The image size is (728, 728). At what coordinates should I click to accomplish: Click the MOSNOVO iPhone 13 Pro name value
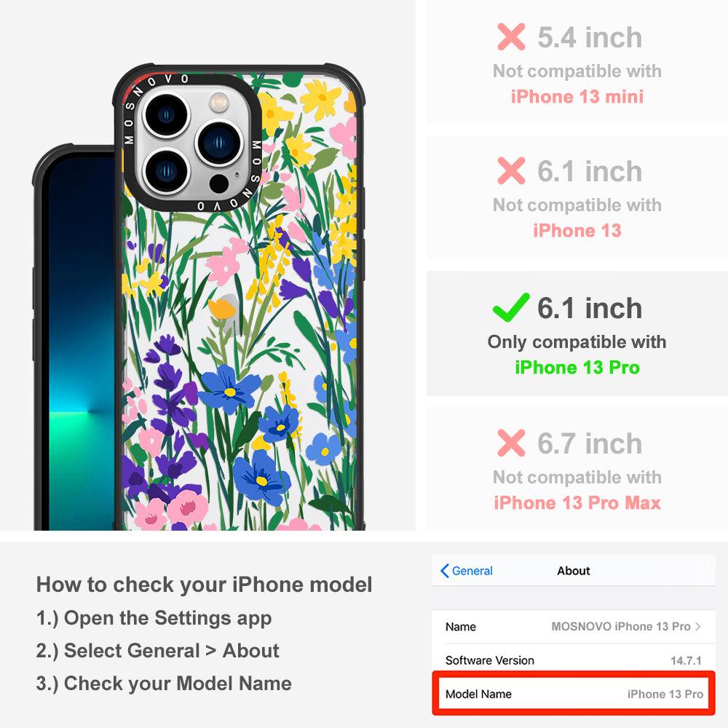(621, 626)
